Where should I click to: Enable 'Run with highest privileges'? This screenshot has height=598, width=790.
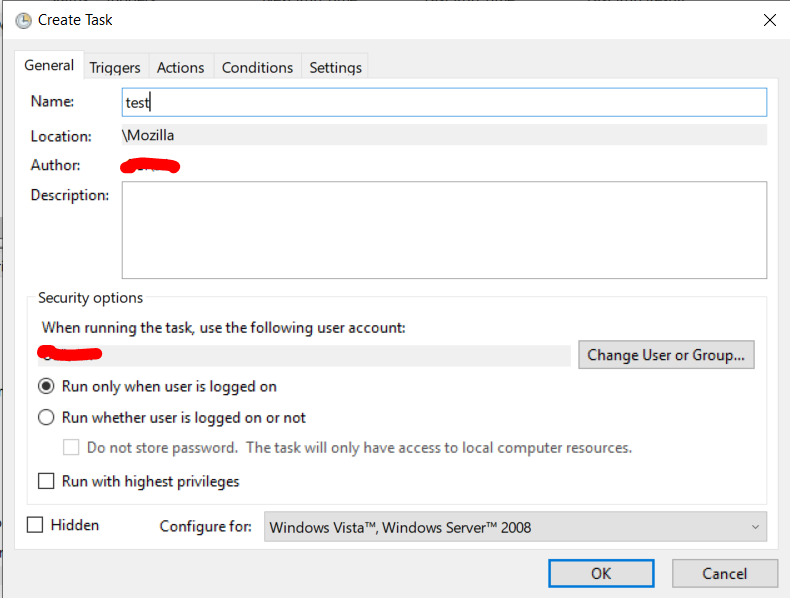(x=46, y=481)
